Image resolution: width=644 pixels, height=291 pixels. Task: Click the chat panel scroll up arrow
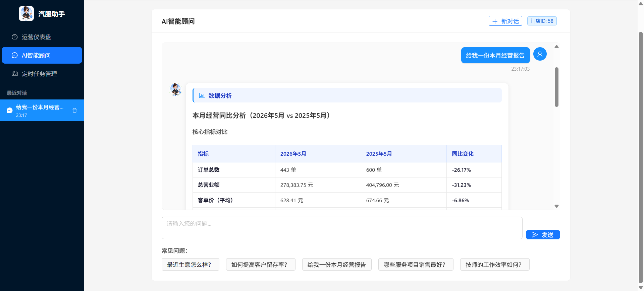tap(556, 47)
